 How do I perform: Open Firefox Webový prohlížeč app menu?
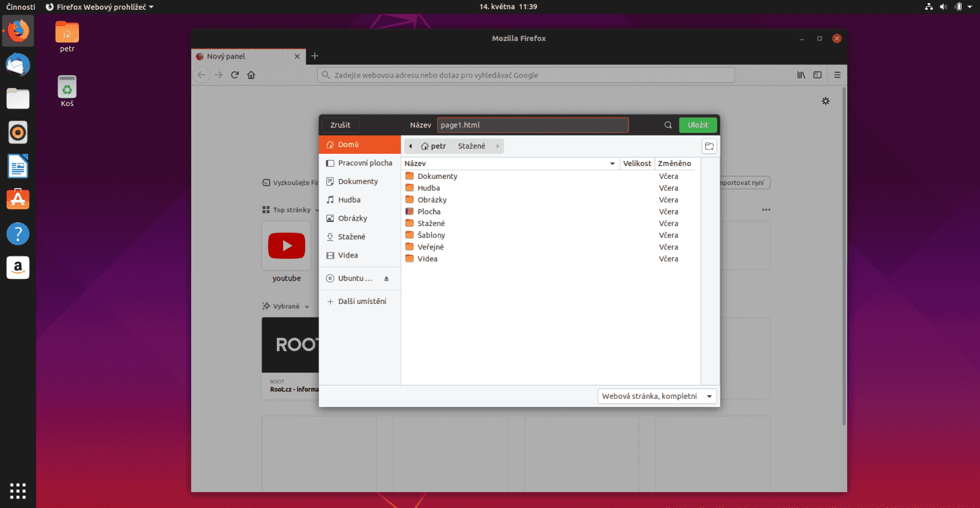point(100,7)
